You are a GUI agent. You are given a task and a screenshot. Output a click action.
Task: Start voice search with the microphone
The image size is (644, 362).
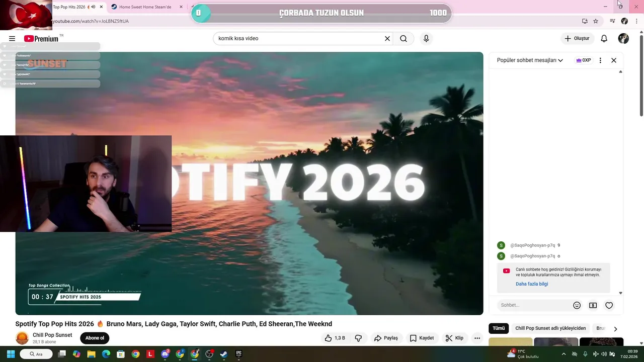pyautogui.click(x=426, y=39)
